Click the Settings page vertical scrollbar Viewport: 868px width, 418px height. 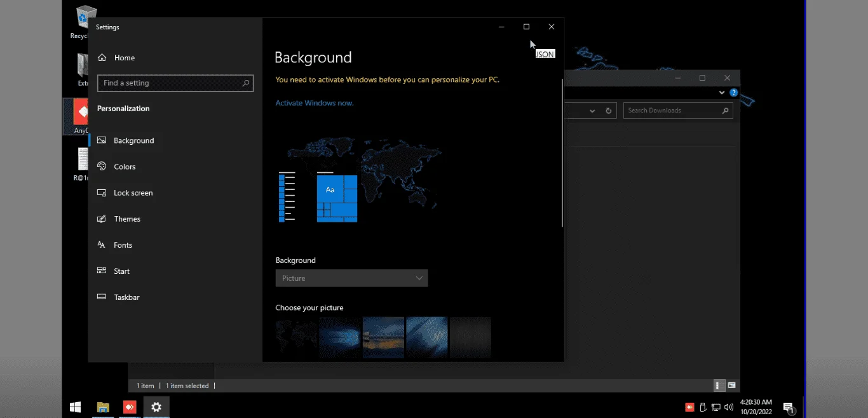[x=562, y=153]
